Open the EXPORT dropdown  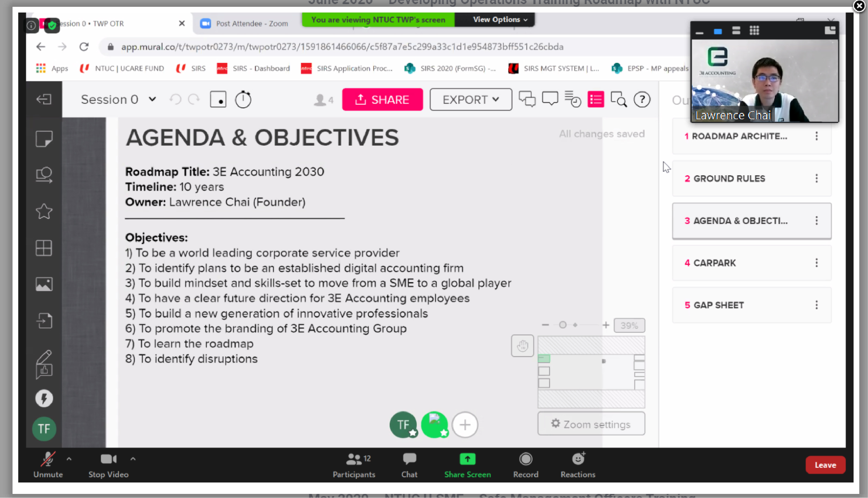click(x=471, y=100)
